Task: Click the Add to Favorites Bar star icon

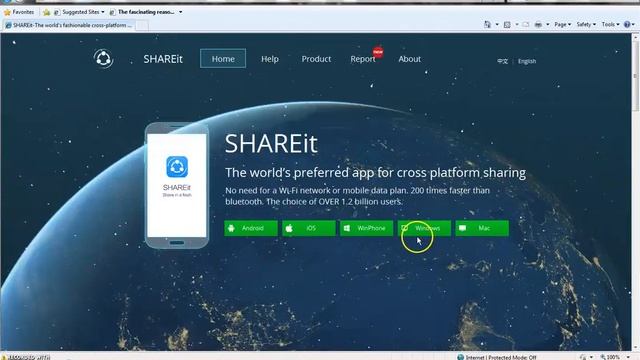Action: pos(47,12)
